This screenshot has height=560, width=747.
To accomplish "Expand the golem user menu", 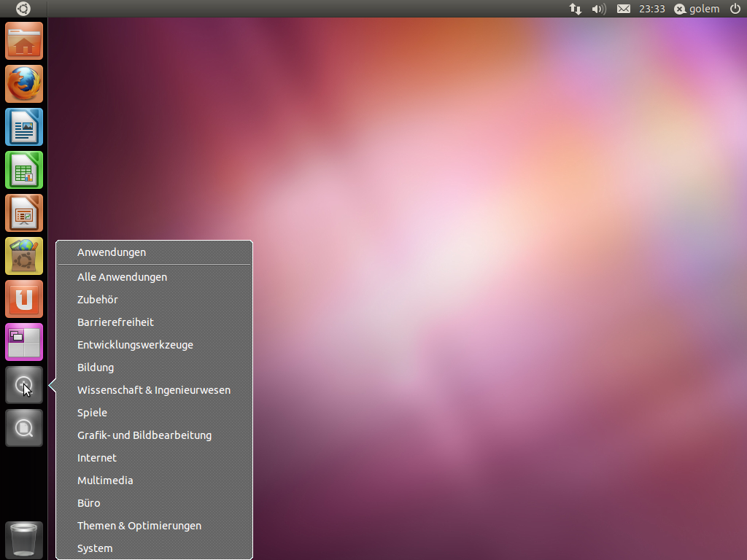I will 697,9.
